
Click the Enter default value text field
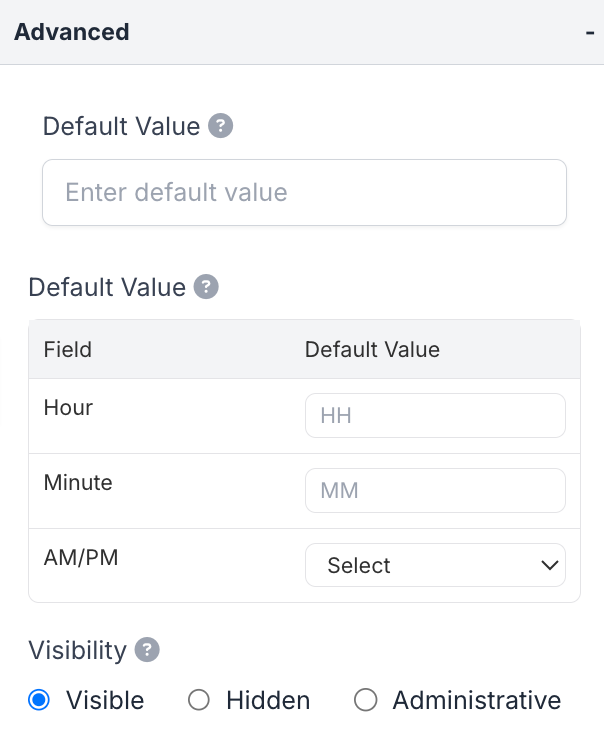[x=304, y=192]
